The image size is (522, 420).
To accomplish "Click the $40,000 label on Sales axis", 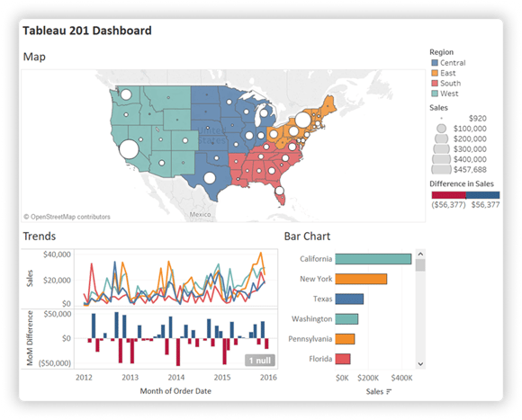I will [x=57, y=255].
